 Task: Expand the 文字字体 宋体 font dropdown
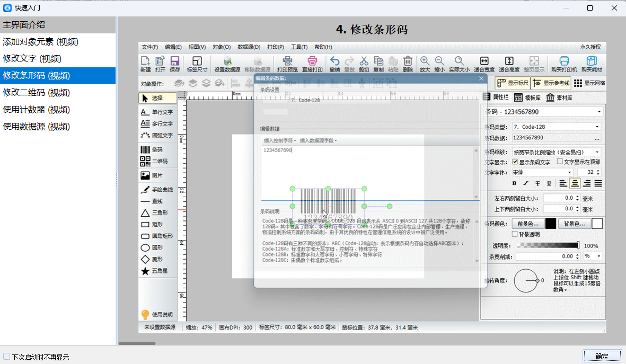pos(542,172)
